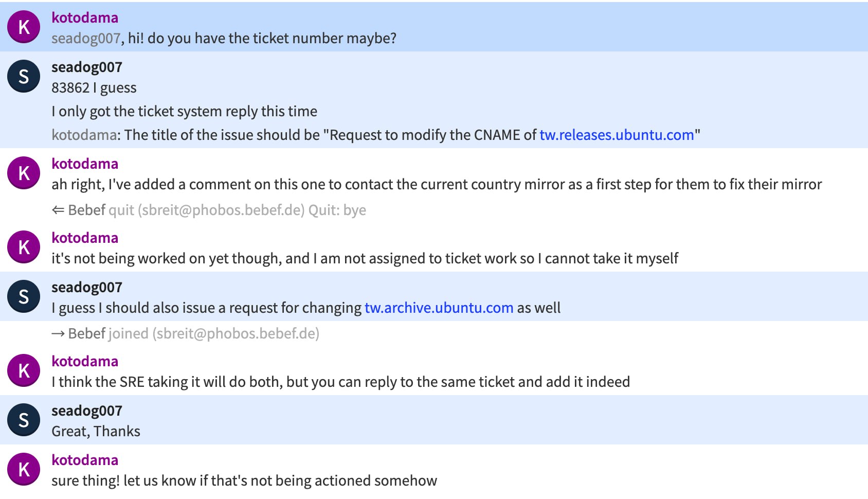Click the message text "I only got the ticket system reply"
868x499 pixels.
click(184, 111)
